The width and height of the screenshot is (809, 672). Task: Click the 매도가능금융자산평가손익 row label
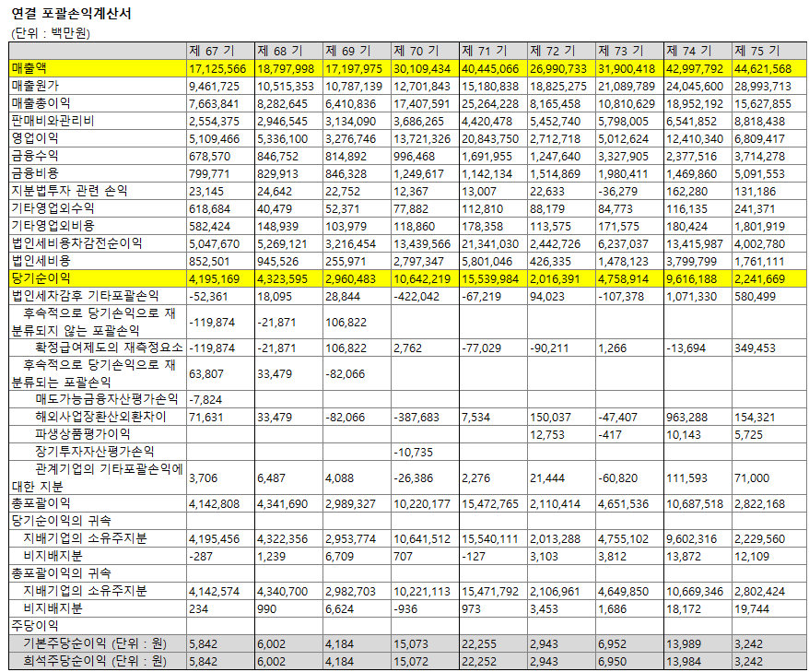(x=106, y=399)
